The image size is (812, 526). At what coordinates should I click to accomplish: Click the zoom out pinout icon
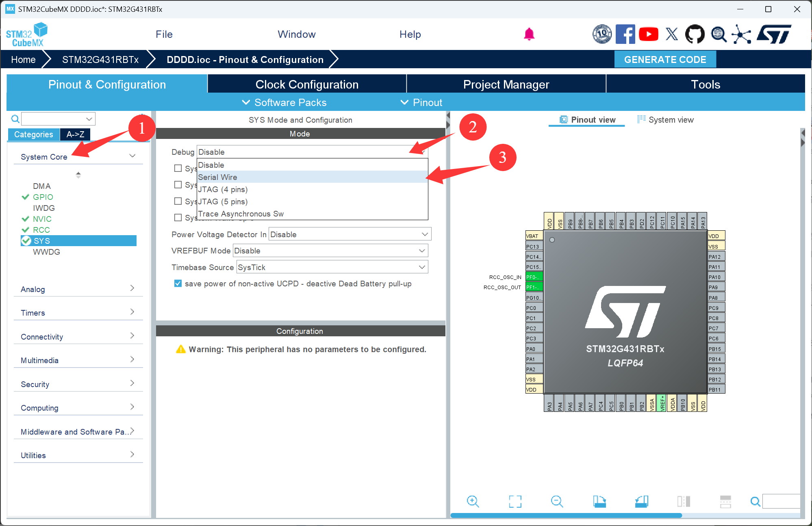click(557, 501)
